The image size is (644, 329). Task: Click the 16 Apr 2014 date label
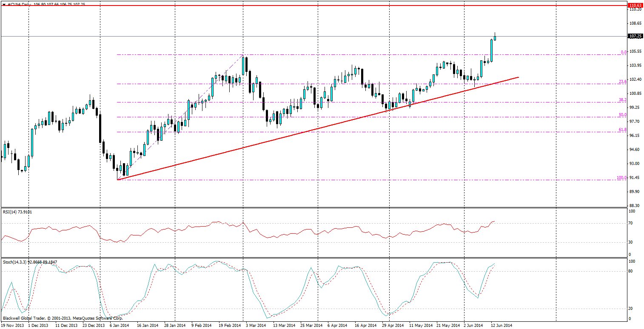pos(365,326)
